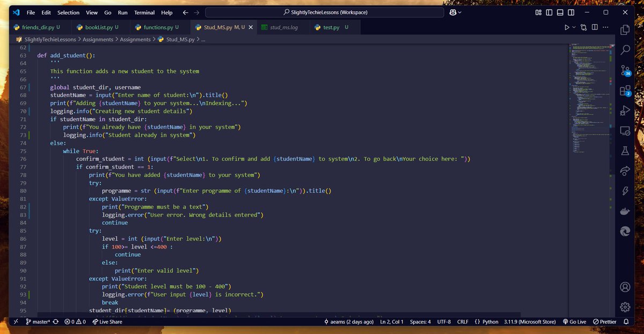Screen dimensions: 644x334
Task: Open the Thunder Client lightning view
Action: 625,191
